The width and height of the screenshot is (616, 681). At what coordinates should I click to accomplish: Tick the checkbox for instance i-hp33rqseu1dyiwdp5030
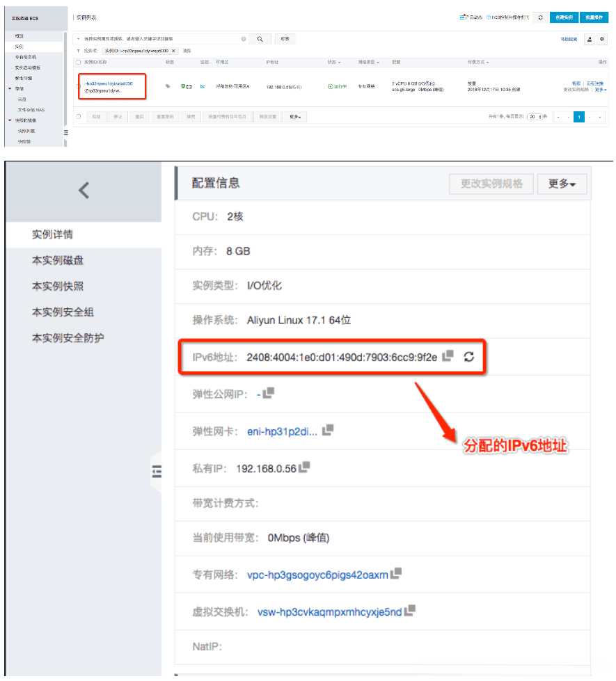[78, 86]
